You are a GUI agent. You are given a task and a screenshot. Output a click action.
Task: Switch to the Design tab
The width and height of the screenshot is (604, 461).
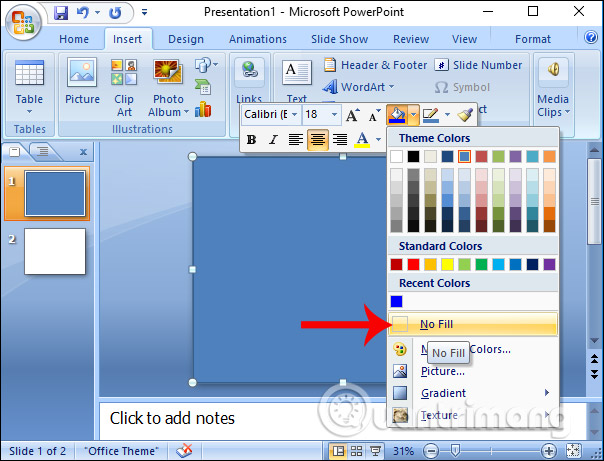tap(186, 39)
